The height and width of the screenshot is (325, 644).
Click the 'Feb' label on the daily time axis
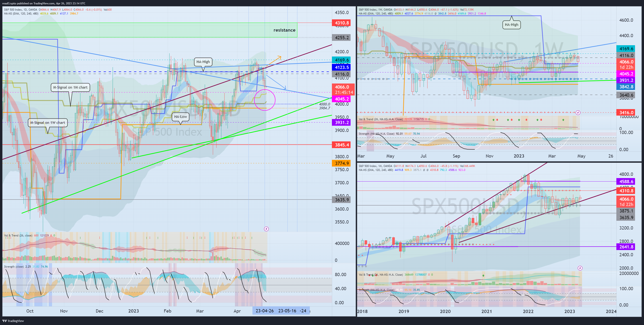(x=167, y=311)
